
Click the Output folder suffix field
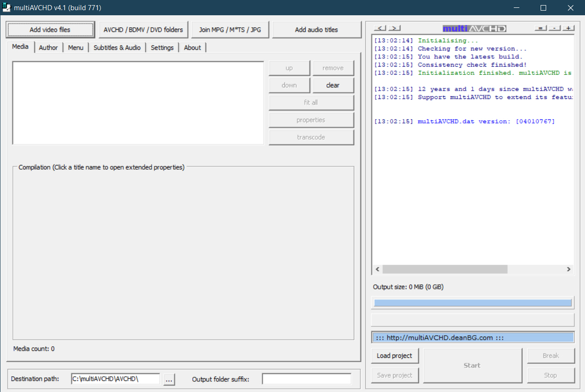click(307, 379)
